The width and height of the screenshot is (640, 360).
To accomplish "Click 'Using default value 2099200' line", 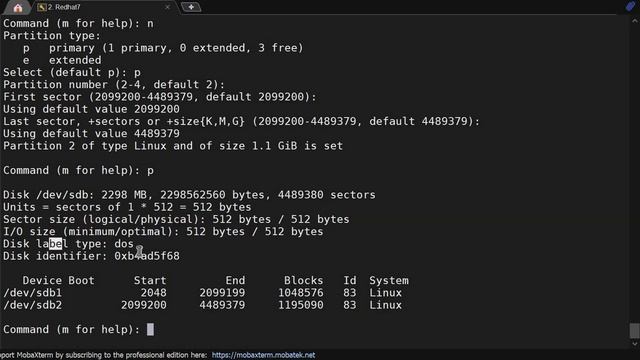I will coord(91,109).
